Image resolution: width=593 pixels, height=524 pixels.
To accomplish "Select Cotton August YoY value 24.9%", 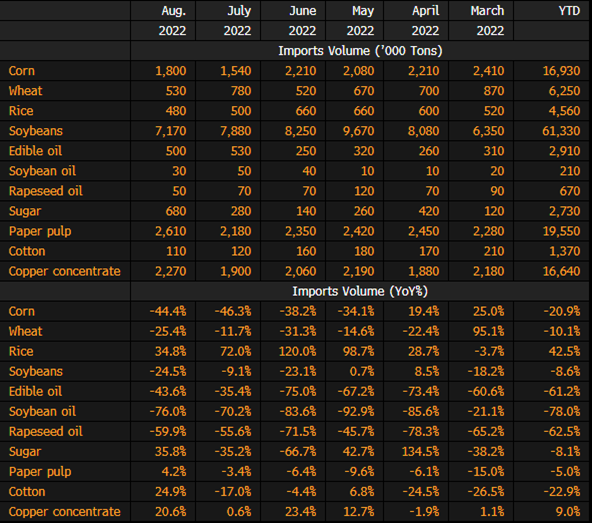I will [171, 491].
